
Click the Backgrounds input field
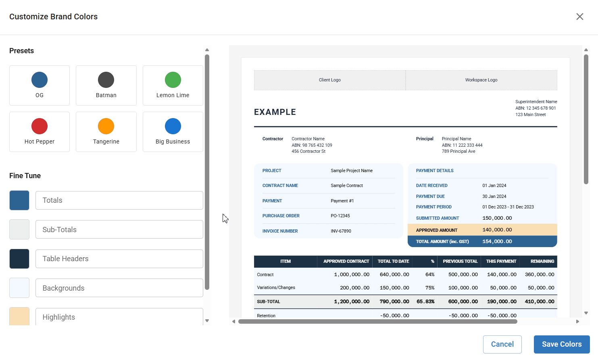119,288
